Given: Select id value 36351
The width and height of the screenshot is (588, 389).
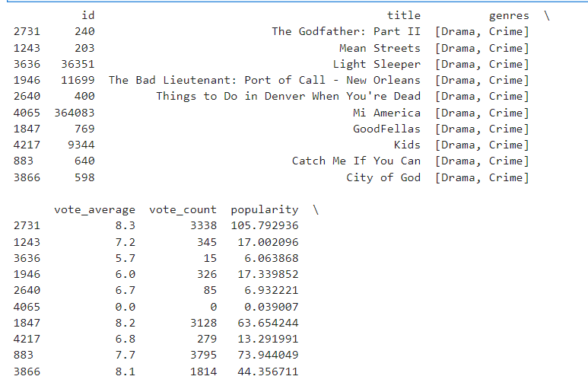Looking at the screenshot, I should coord(78,64).
